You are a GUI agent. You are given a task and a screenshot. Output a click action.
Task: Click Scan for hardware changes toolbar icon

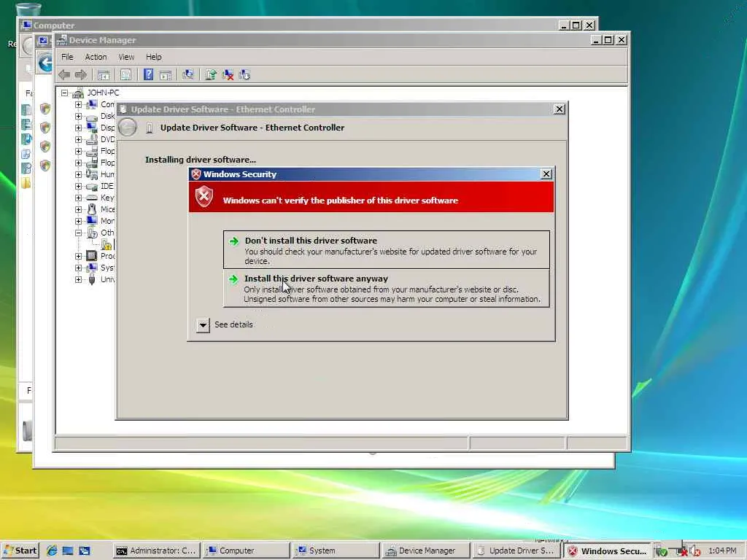(188, 75)
